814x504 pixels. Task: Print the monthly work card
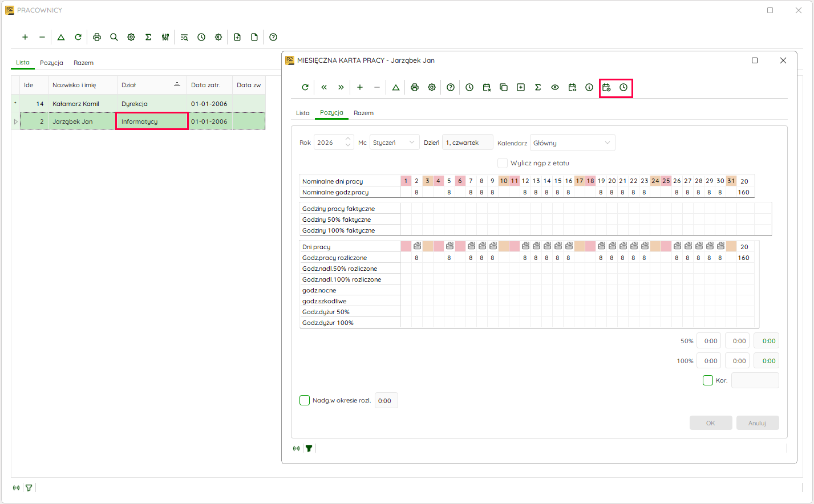(x=415, y=87)
